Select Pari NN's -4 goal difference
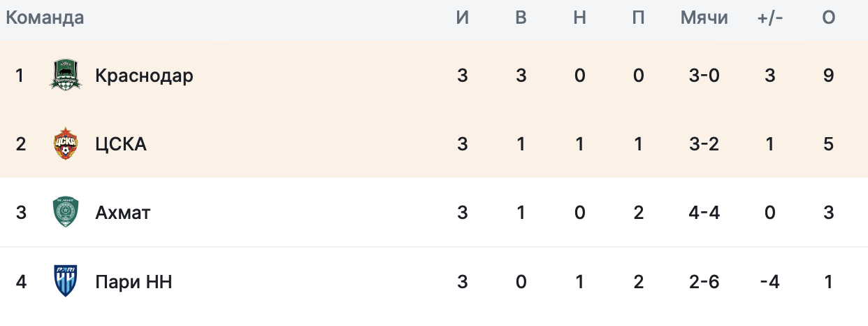Viewport: 868px width, 326px height. click(x=770, y=282)
